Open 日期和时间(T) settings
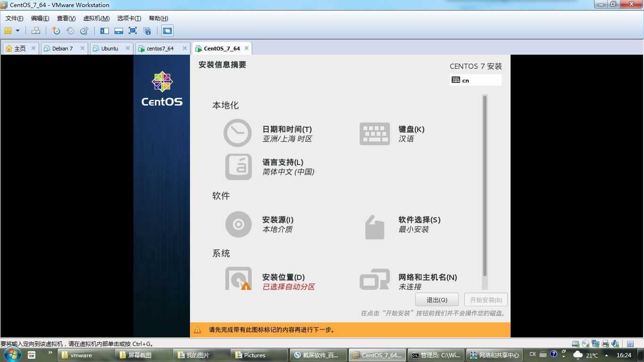Image resolution: width=644 pixels, height=362 pixels. pyautogui.click(x=268, y=133)
